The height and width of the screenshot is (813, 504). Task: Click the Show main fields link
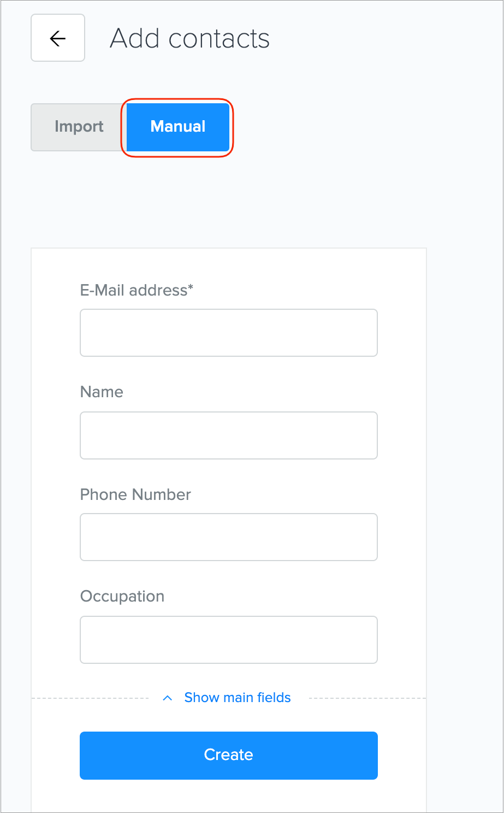coord(238,698)
